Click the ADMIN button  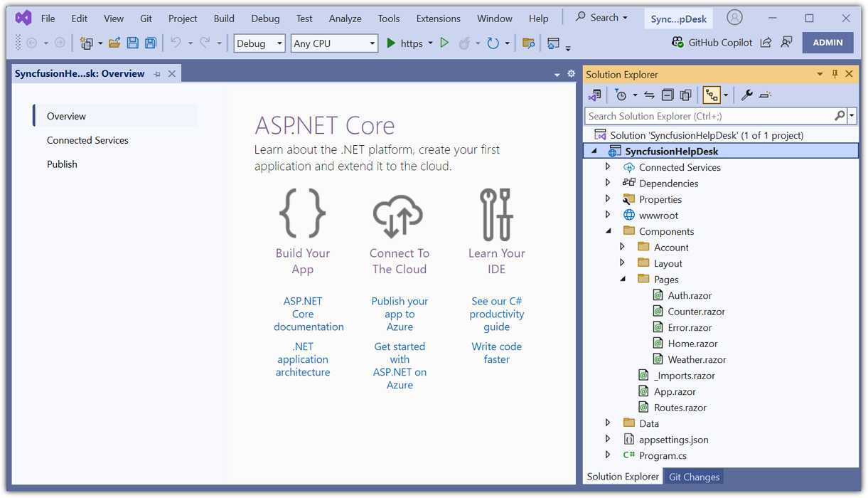[827, 43]
